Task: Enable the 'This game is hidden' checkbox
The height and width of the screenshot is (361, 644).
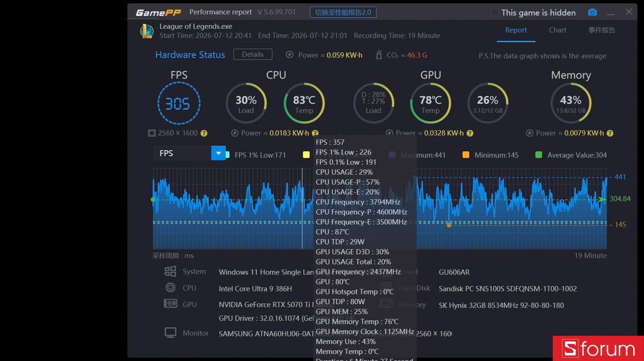Action: [x=495, y=12]
